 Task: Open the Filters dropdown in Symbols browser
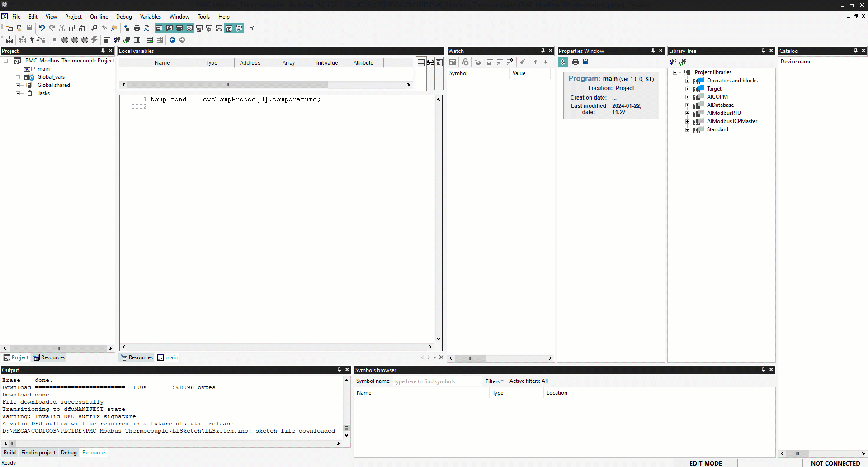(x=494, y=381)
